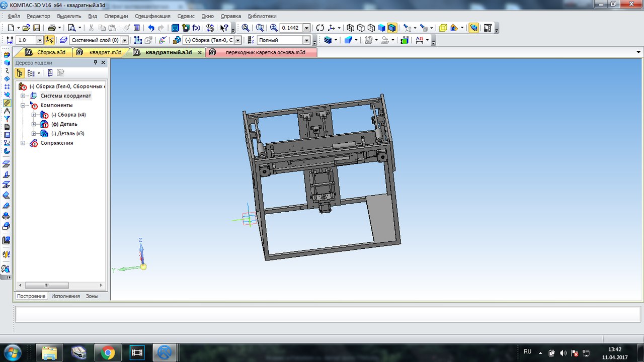
Task: Open Chrome from the taskbar
Action: click(107, 352)
